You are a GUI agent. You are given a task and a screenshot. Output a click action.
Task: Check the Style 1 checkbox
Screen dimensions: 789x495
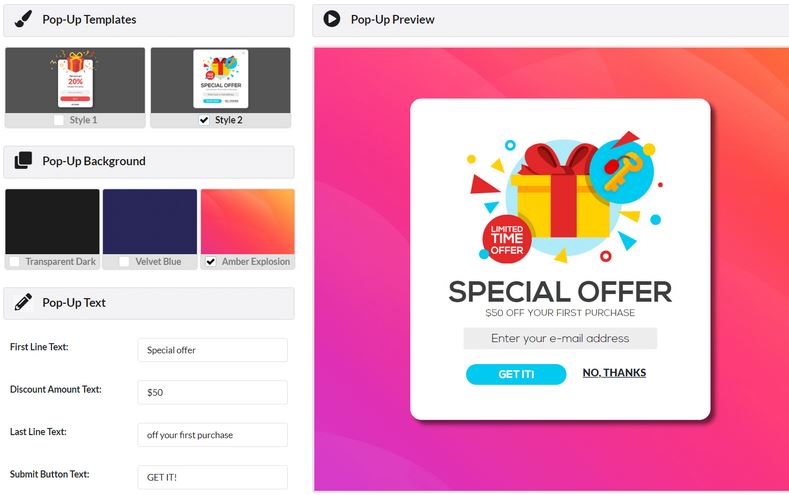pyautogui.click(x=59, y=120)
